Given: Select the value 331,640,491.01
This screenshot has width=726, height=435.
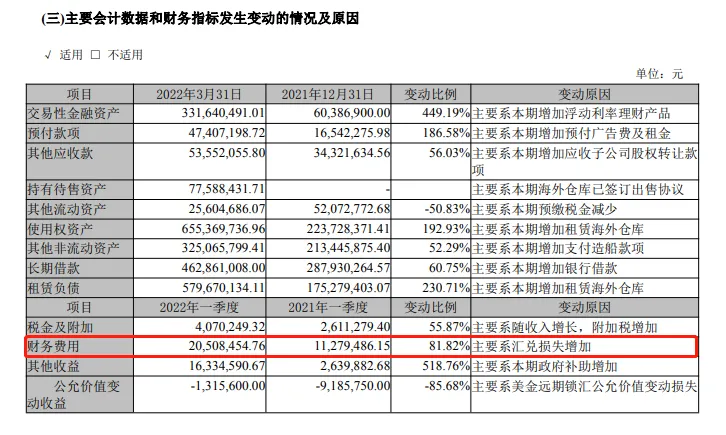Looking at the screenshot, I should pyautogui.click(x=223, y=113).
